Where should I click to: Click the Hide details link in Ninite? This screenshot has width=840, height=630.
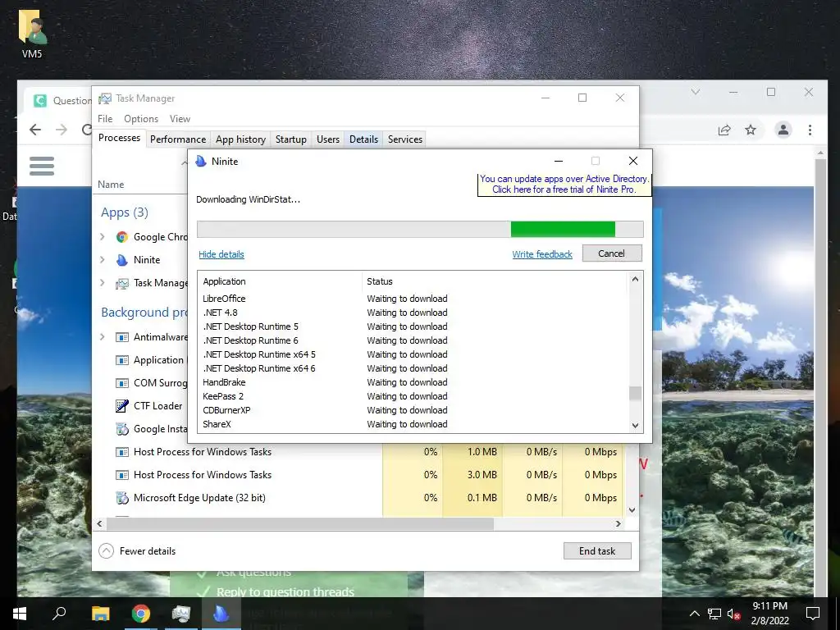click(221, 254)
